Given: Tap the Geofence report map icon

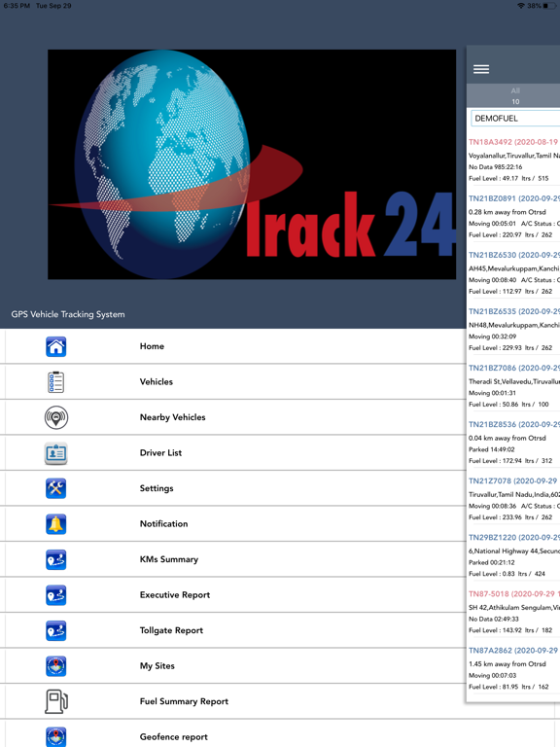Looking at the screenshot, I should click(55, 736).
